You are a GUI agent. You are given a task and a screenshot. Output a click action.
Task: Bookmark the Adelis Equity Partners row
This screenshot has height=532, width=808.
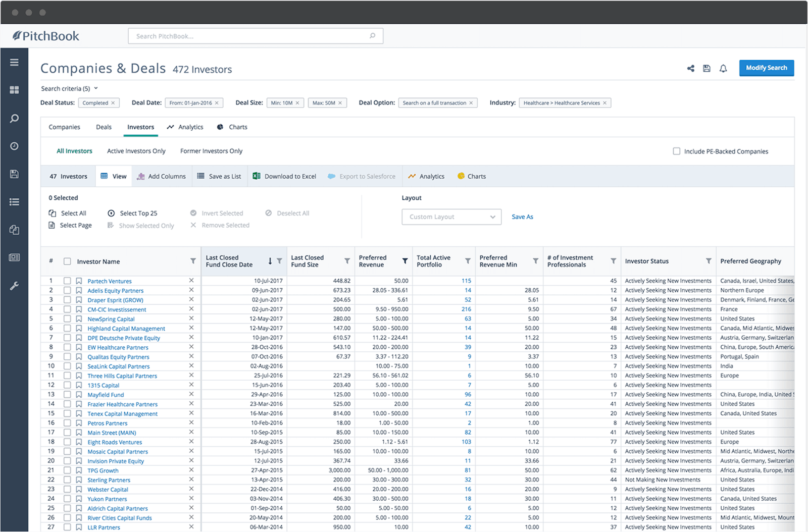[79, 291]
